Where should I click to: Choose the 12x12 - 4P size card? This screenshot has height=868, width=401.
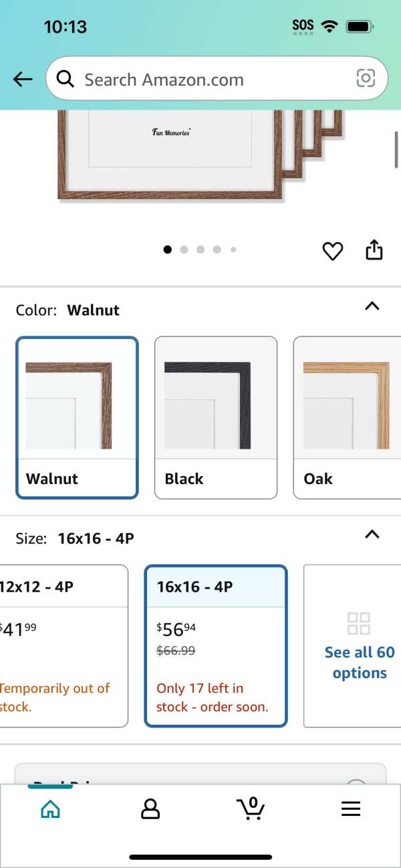[x=64, y=646]
